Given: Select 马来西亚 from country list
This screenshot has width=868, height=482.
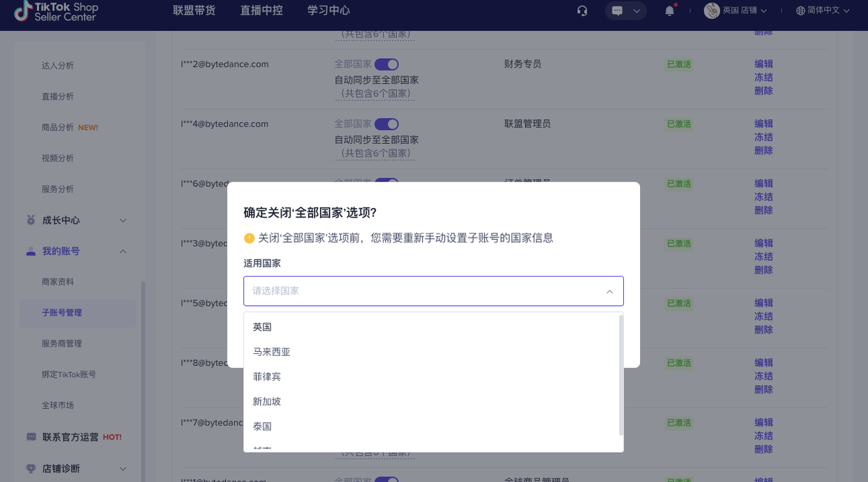Looking at the screenshot, I should 271,352.
